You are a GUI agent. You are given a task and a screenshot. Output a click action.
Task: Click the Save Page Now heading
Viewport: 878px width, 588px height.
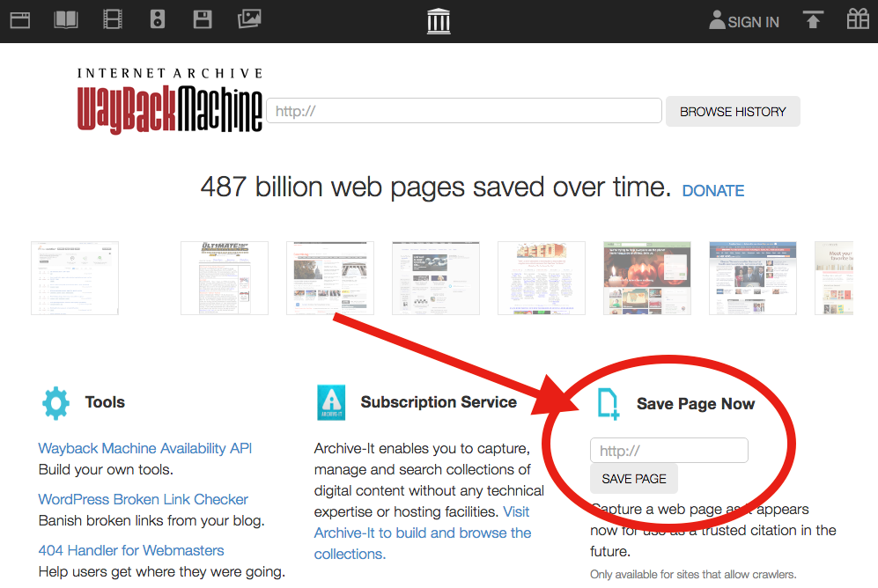pyautogui.click(x=696, y=404)
